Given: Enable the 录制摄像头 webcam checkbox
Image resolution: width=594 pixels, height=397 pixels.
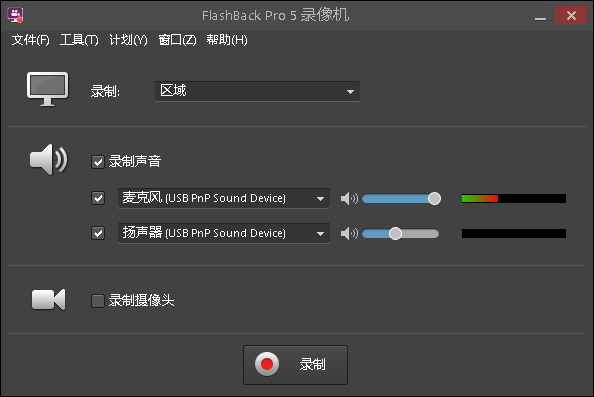Looking at the screenshot, I should coord(98,301).
